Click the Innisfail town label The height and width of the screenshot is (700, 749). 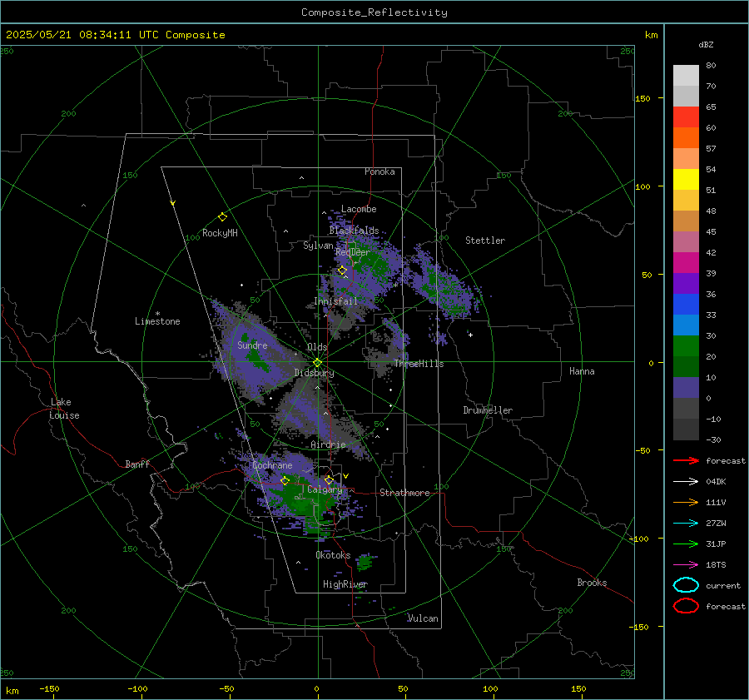pos(335,301)
